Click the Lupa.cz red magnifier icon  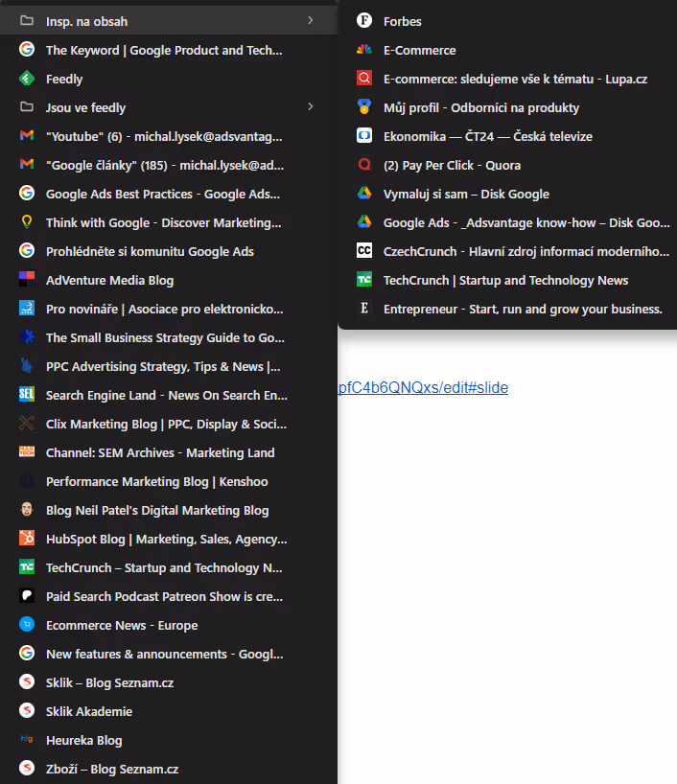pyautogui.click(x=364, y=78)
